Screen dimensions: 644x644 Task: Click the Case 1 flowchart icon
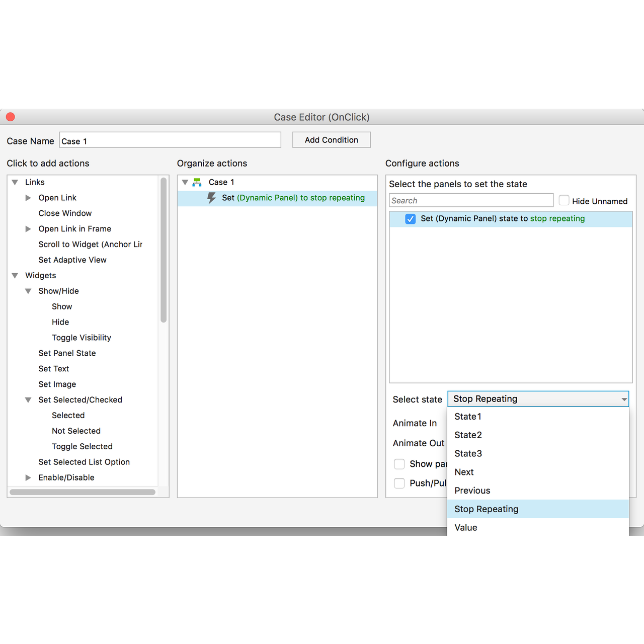[x=196, y=182]
